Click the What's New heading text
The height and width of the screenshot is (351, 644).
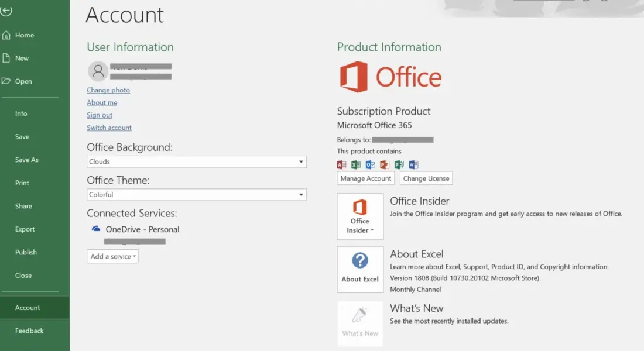click(x=416, y=308)
